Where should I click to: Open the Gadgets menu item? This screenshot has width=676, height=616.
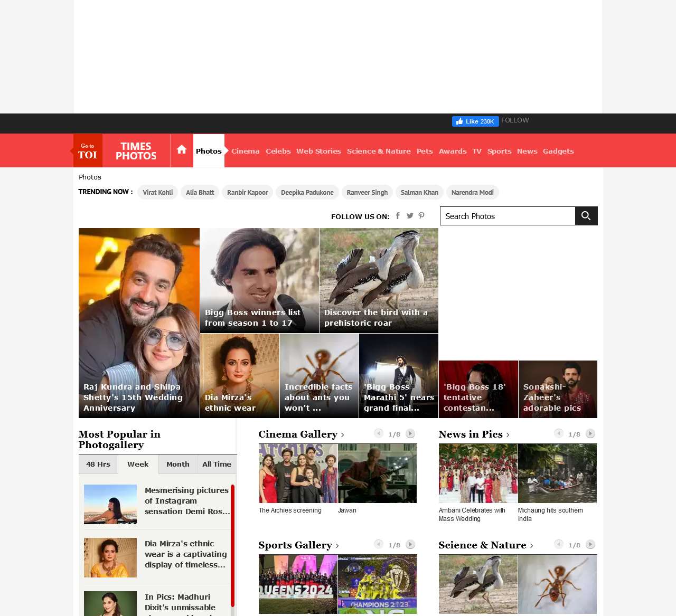(x=558, y=151)
